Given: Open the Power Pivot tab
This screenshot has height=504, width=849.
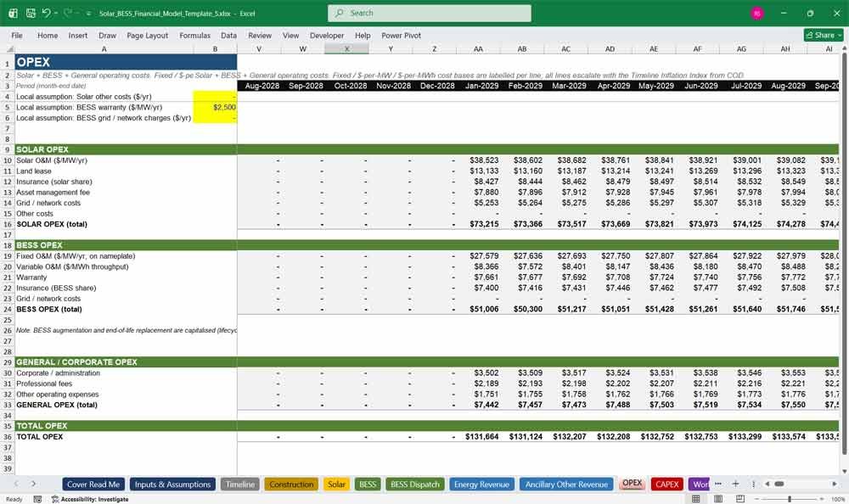Looking at the screenshot, I should (x=402, y=35).
